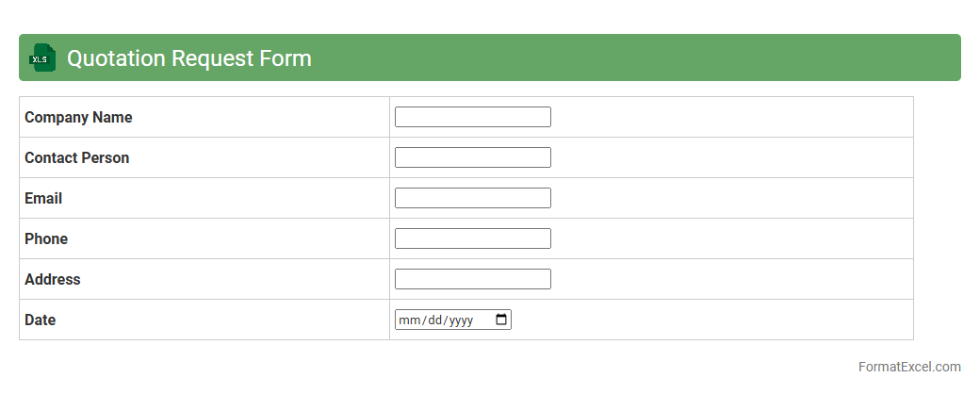Click the Company Name input field
The image size is (980, 394).
coord(472,117)
